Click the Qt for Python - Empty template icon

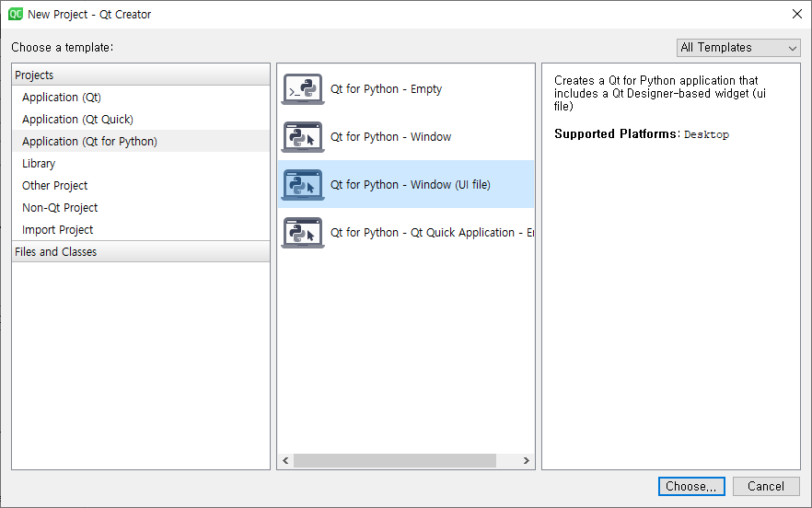[303, 89]
